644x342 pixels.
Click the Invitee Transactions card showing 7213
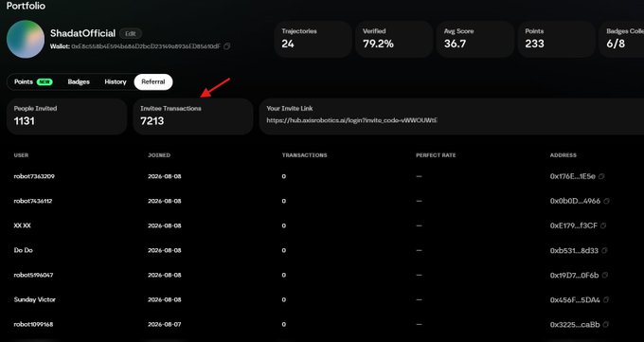193,117
